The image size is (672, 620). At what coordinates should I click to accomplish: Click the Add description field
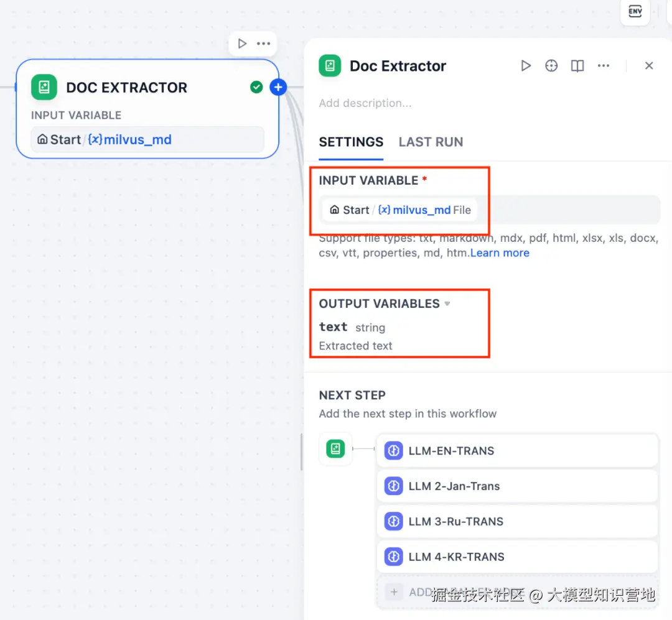point(365,103)
